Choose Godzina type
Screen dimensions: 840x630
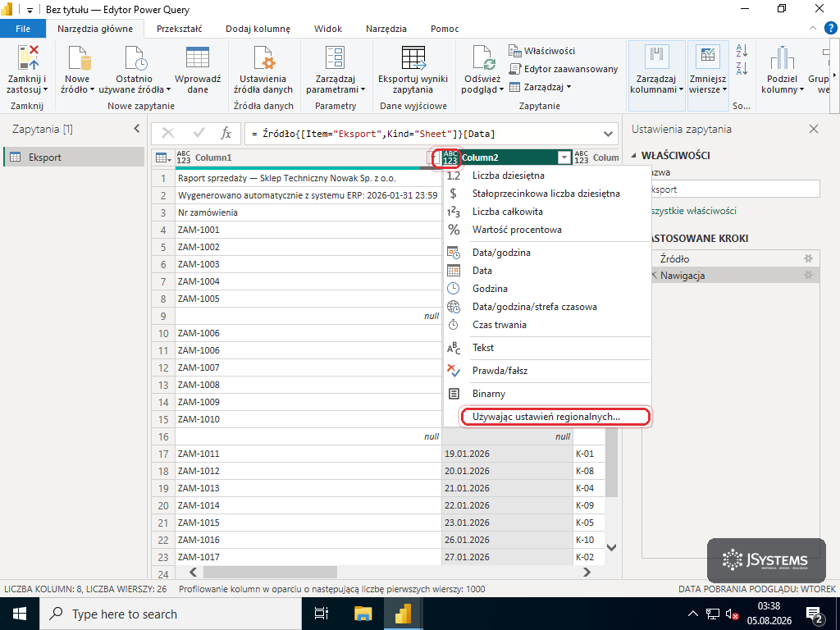[547, 288]
